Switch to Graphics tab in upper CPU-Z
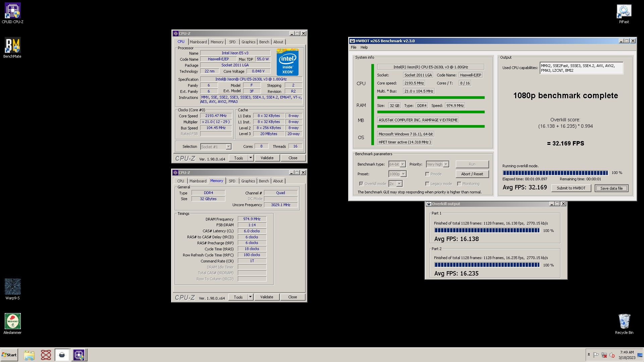644x362 pixels. coord(249,42)
